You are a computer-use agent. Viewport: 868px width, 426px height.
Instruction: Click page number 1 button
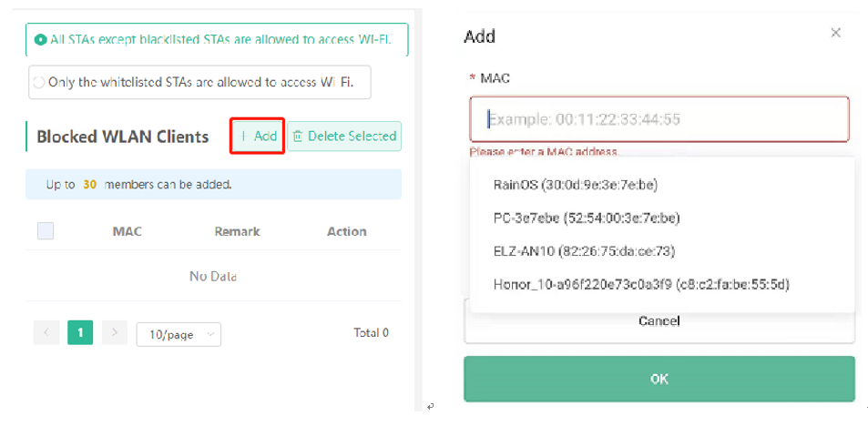(80, 332)
